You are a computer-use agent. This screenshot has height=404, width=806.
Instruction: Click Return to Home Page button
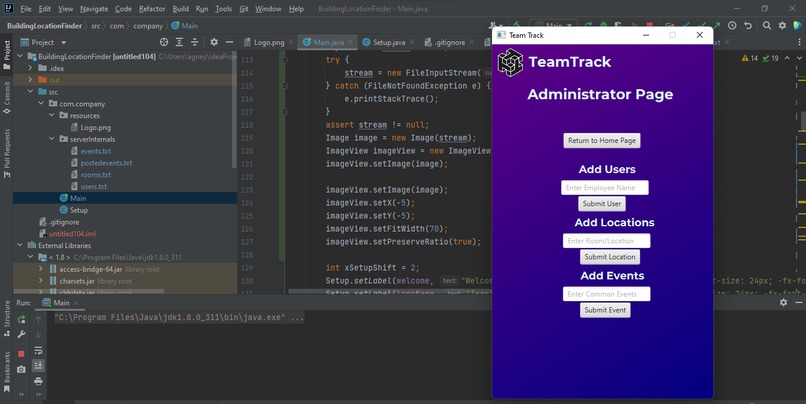tap(602, 140)
